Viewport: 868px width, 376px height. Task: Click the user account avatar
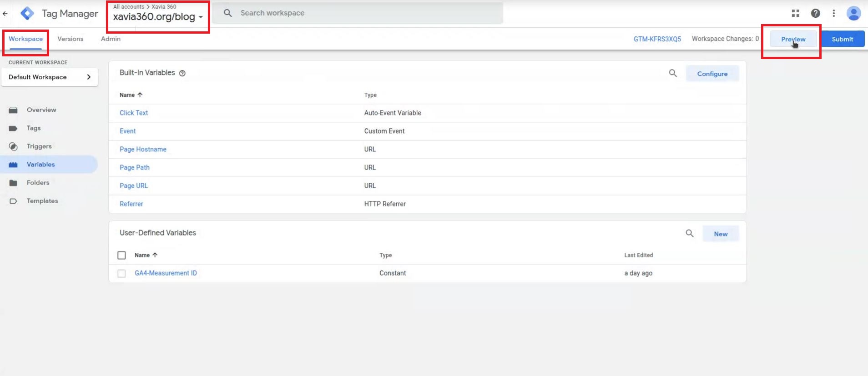[x=853, y=13]
